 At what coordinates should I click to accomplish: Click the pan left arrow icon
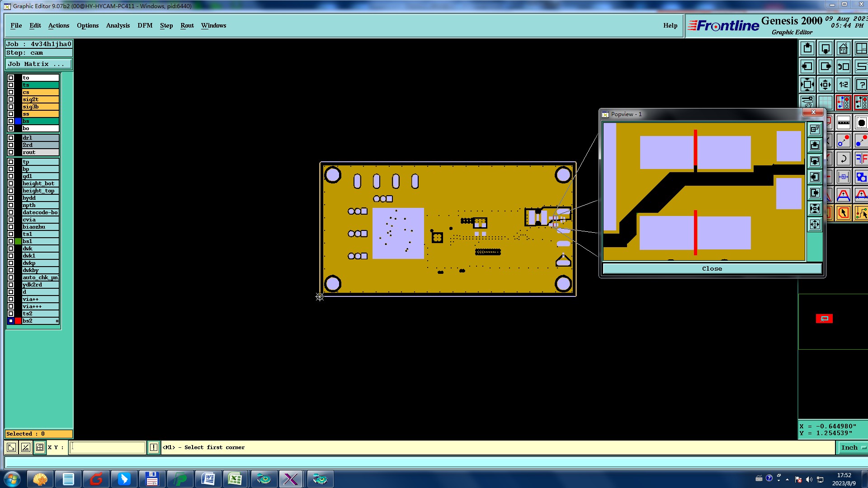[x=807, y=66]
